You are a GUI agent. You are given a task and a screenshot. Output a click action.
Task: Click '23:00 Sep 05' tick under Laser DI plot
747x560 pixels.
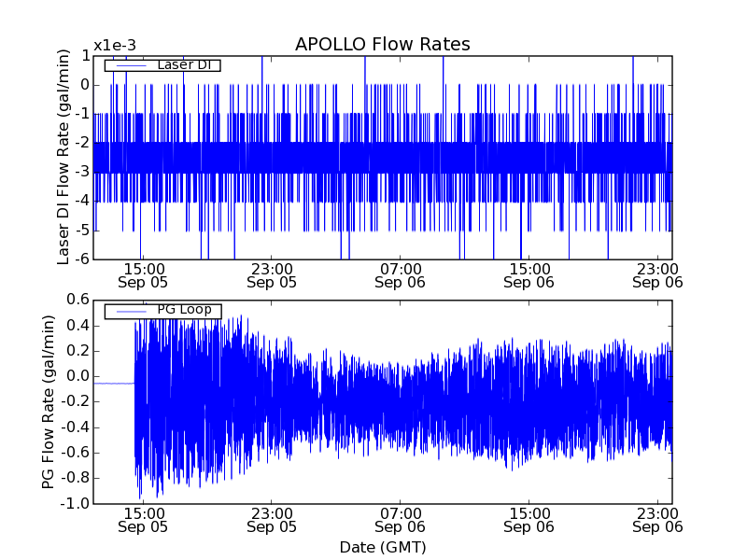tap(272, 275)
